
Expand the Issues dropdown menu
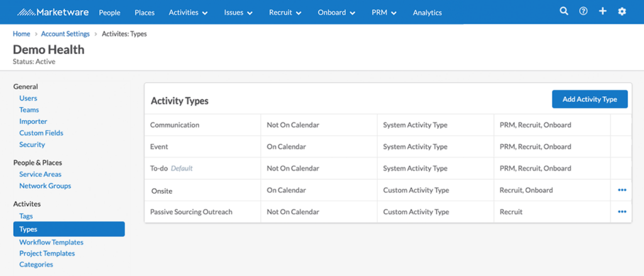point(238,13)
